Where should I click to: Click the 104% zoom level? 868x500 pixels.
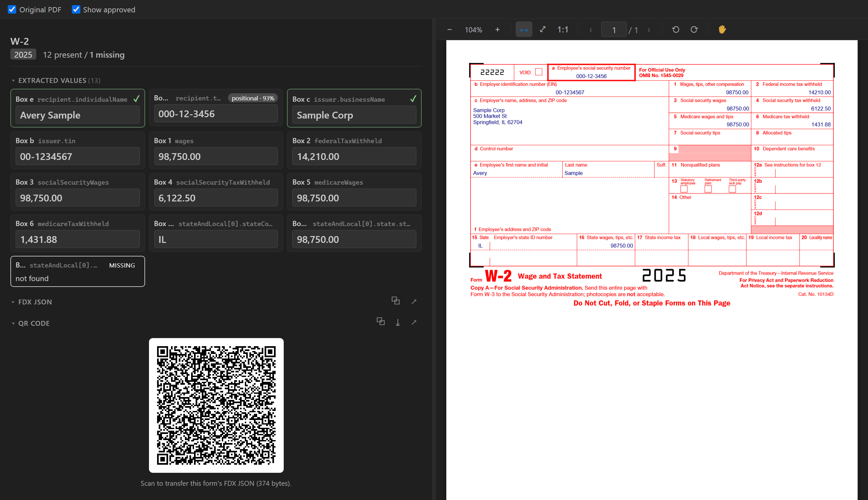(x=473, y=30)
